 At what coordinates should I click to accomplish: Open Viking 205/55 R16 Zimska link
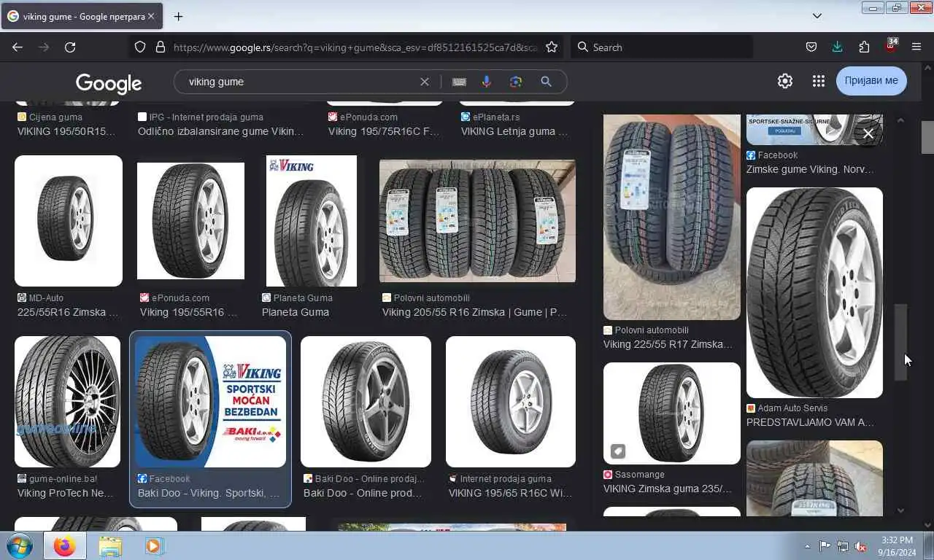(474, 312)
